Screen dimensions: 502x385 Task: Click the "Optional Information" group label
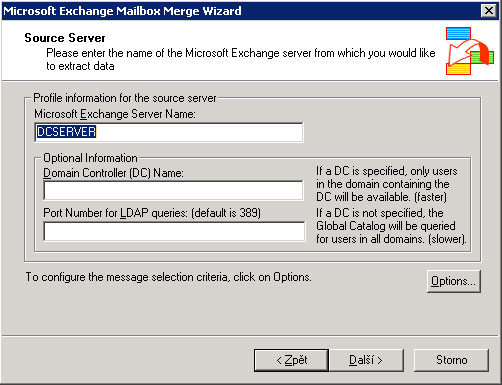[90, 158]
